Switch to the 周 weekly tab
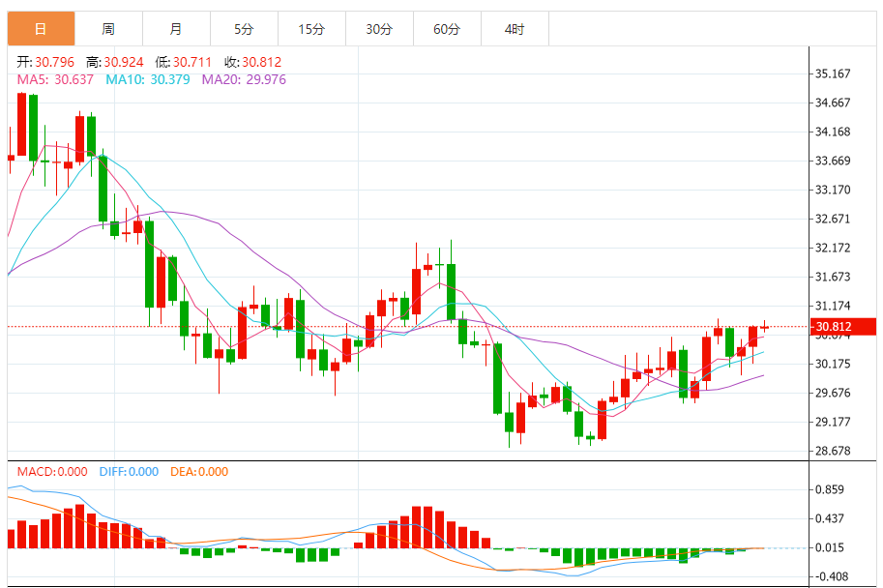 coord(108,29)
